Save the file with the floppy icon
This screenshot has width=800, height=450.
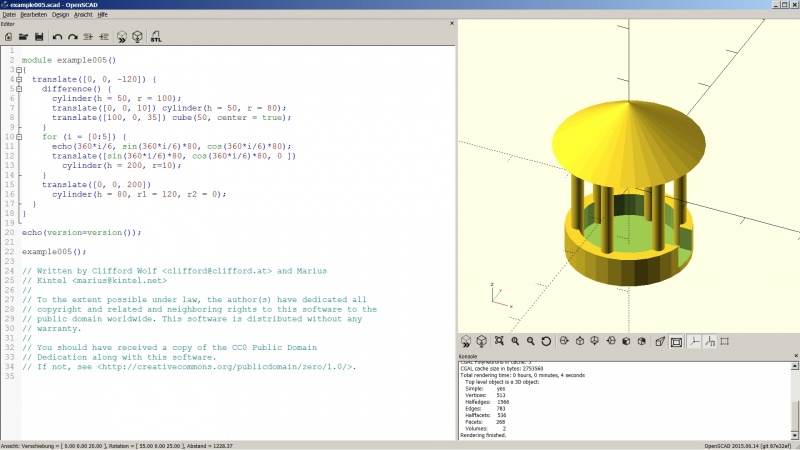[39, 37]
